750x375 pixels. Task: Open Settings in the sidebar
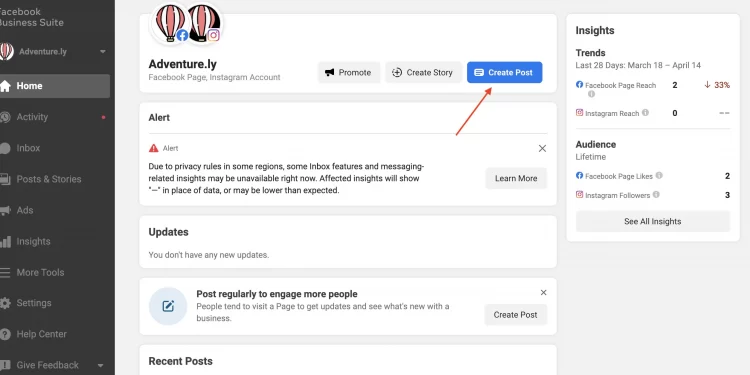tap(54, 303)
